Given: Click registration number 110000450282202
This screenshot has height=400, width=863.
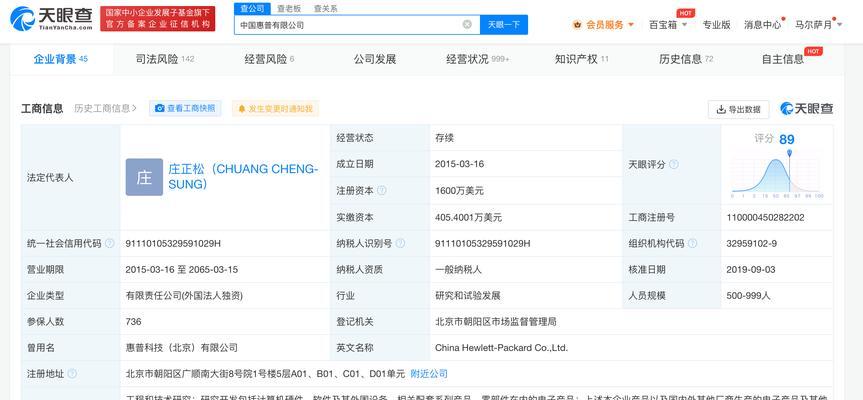Looking at the screenshot, I should click(765, 217).
